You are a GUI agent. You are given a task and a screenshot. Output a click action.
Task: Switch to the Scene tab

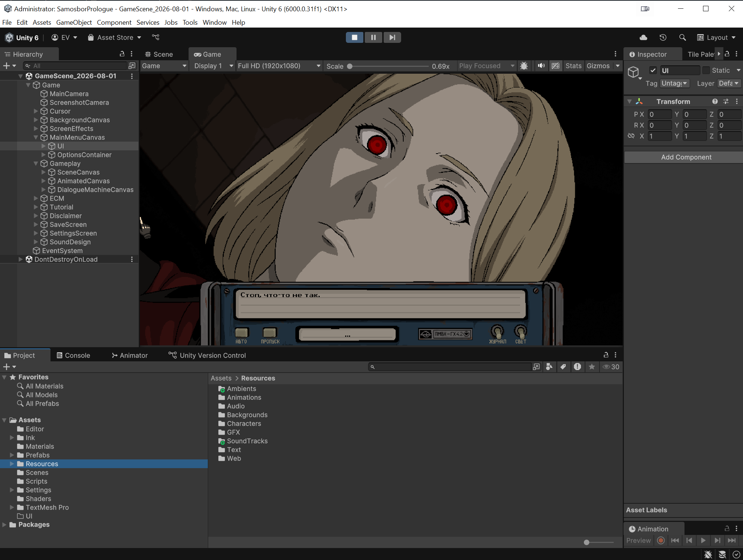(x=159, y=54)
